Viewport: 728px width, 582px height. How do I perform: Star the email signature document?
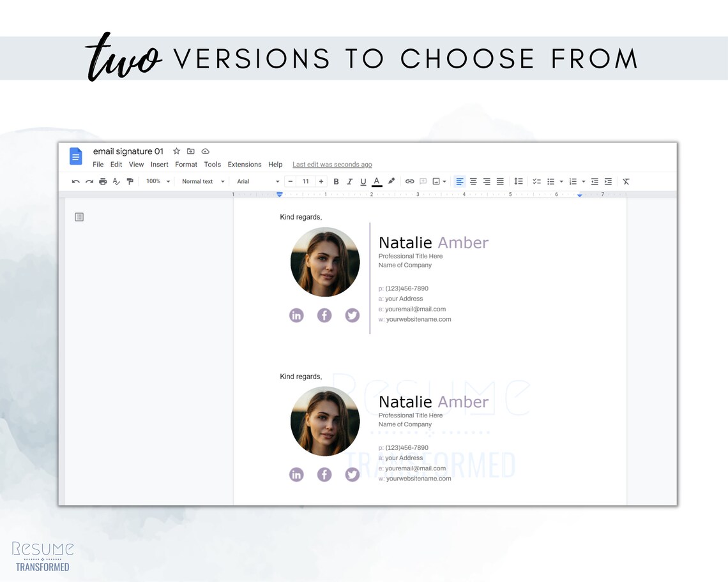pos(176,151)
